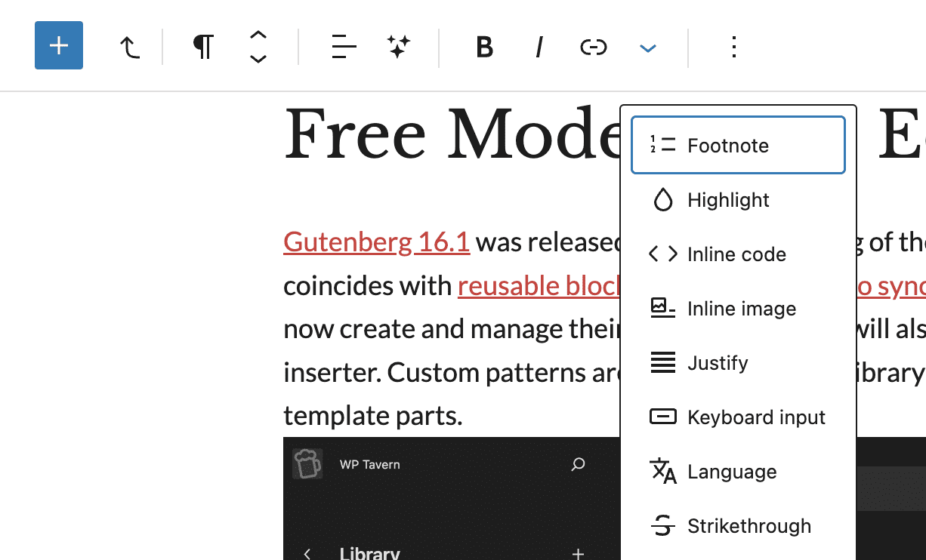Toggle bold formatting
Screen dimensions: 926x560
[x=484, y=48]
